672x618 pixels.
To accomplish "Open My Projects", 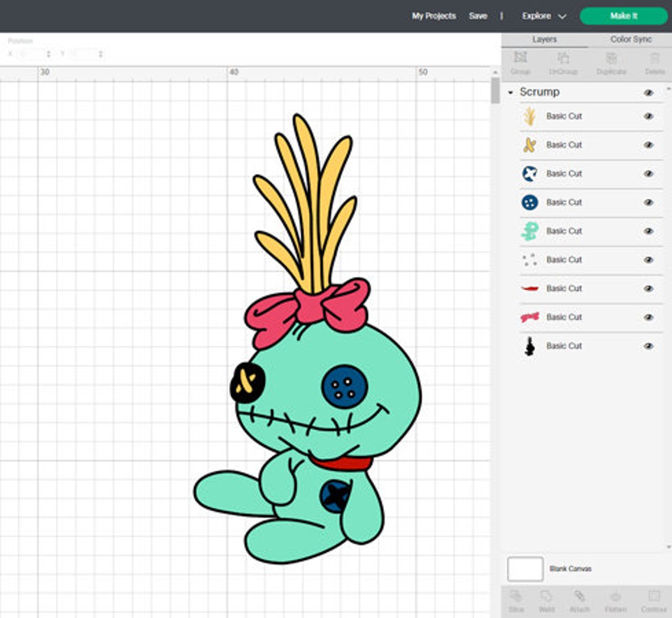I will click(x=434, y=16).
